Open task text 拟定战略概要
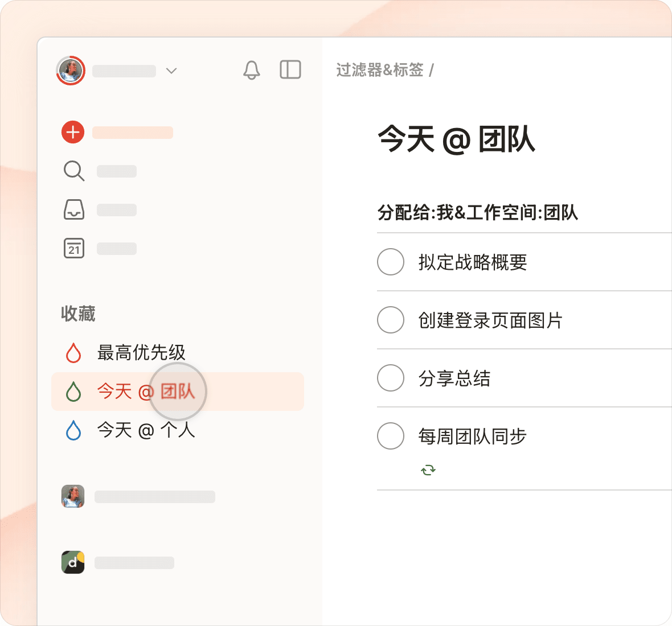The height and width of the screenshot is (626, 672). pos(472,262)
